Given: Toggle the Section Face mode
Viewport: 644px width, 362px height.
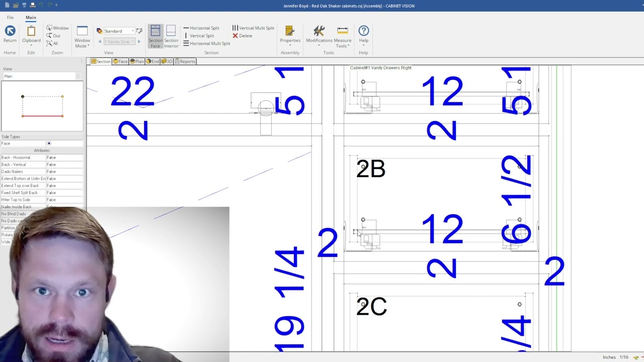Looking at the screenshot, I should coord(155,37).
